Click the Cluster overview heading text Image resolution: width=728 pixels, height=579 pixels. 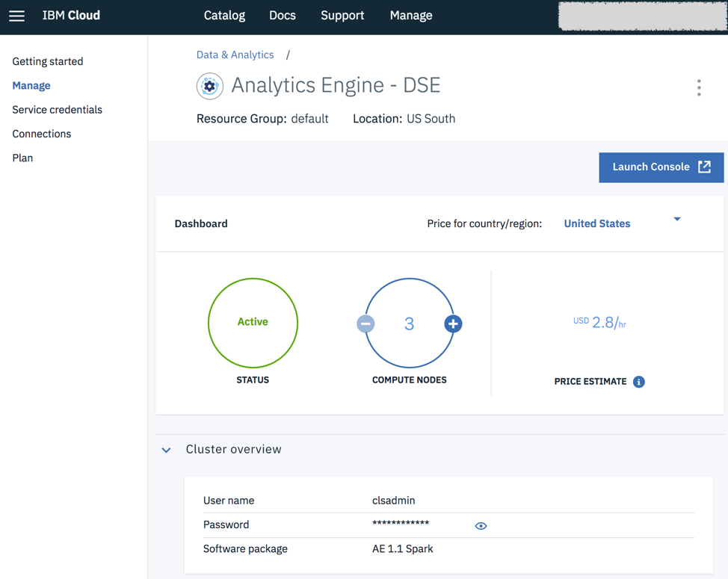click(x=233, y=449)
